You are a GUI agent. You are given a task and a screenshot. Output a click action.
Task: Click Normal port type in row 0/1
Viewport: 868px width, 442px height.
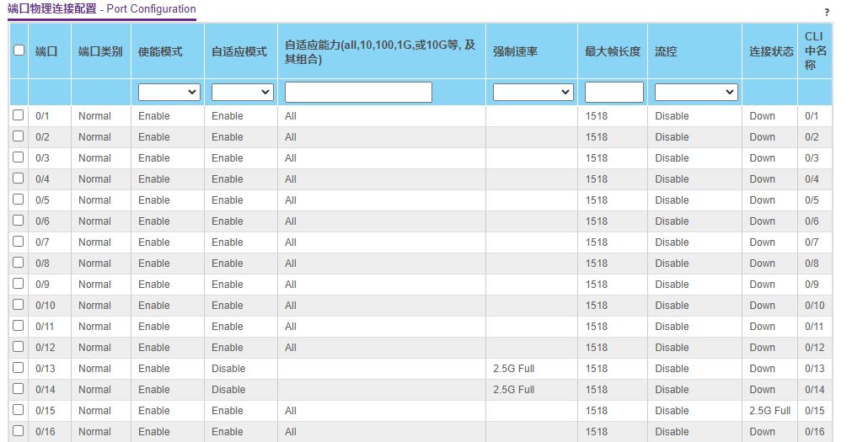tap(94, 116)
